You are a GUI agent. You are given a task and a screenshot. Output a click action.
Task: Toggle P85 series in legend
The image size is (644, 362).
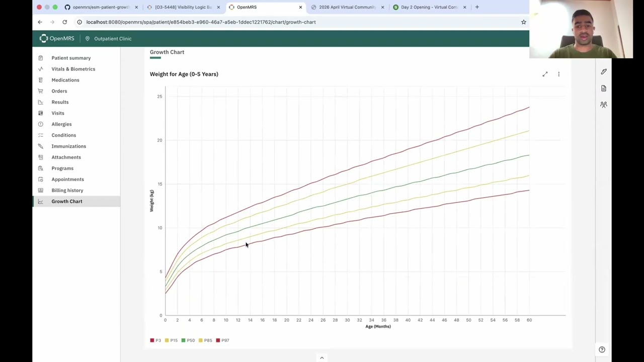pyautogui.click(x=205, y=340)
